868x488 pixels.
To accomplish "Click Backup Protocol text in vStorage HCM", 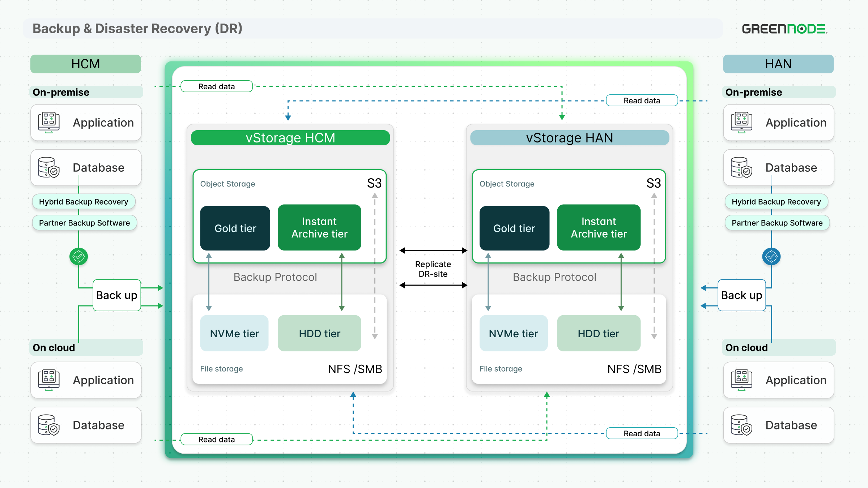I will (275, 277).
